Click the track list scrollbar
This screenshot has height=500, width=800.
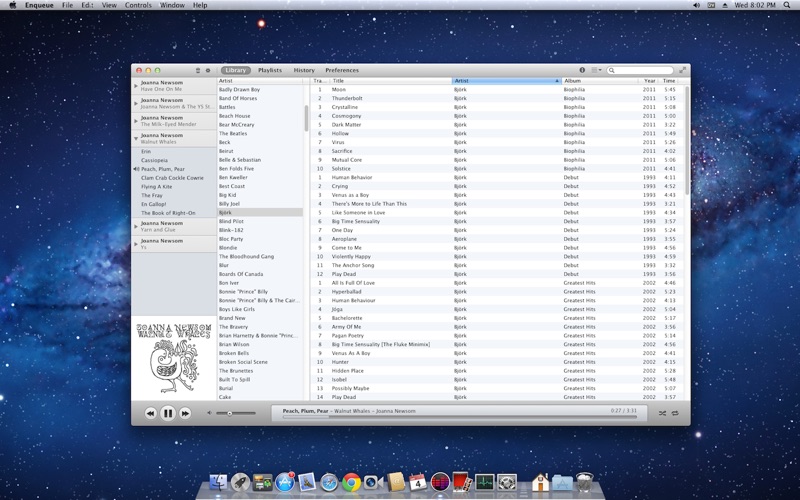point(687,140)
